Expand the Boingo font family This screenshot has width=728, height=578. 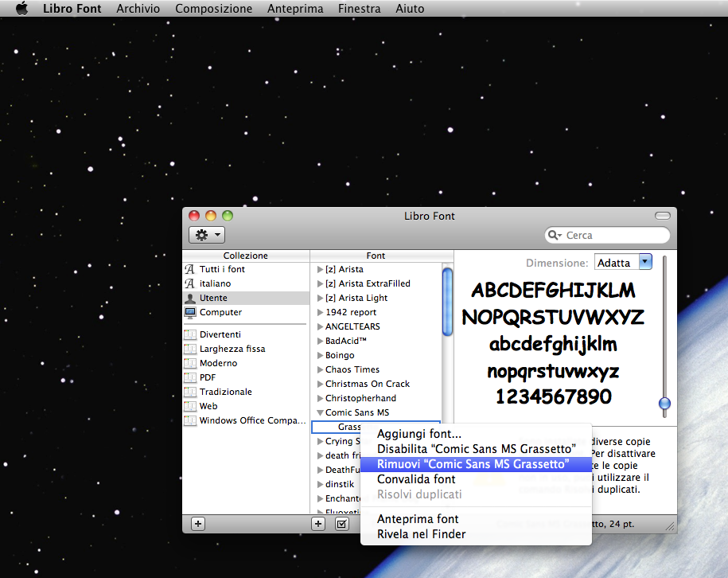(x=320, y=355)
